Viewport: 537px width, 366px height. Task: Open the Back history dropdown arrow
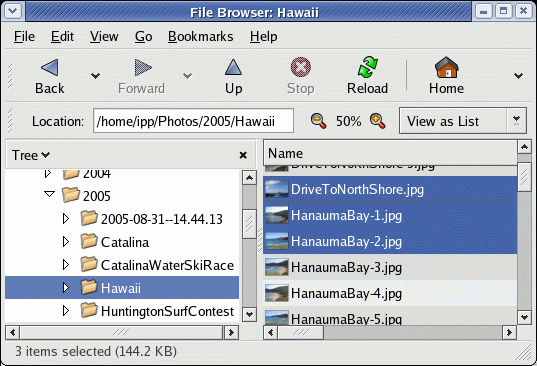[95, 75]
